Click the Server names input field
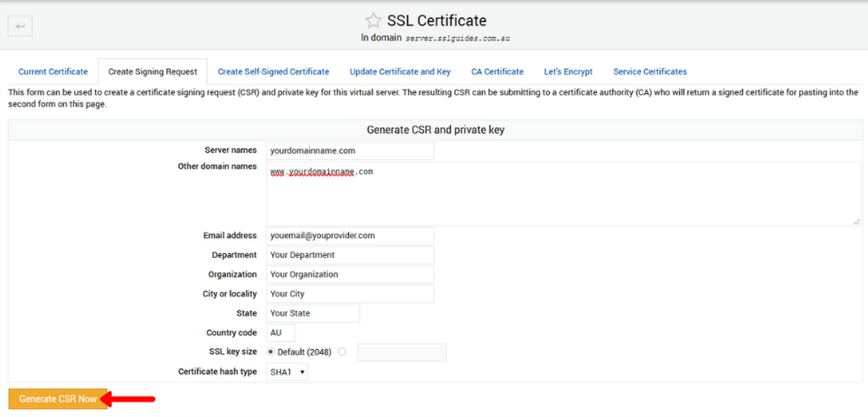This screenshot has width=868, height=417. click(350, 151)
